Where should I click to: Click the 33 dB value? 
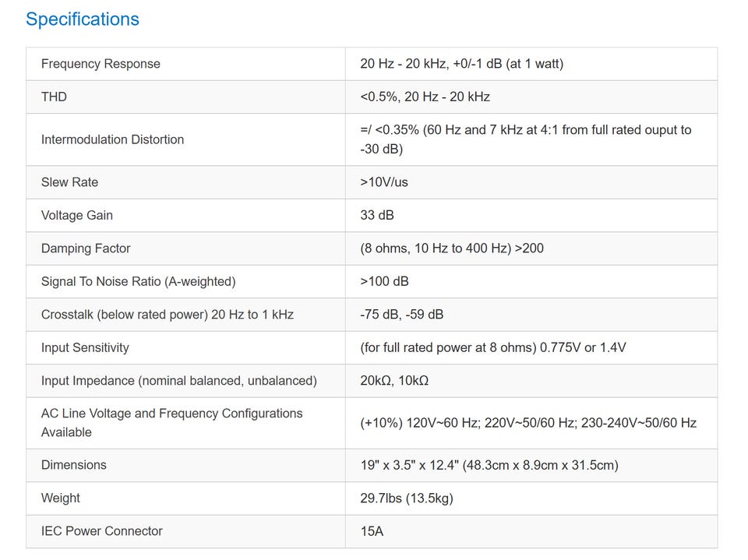point(377,215)
